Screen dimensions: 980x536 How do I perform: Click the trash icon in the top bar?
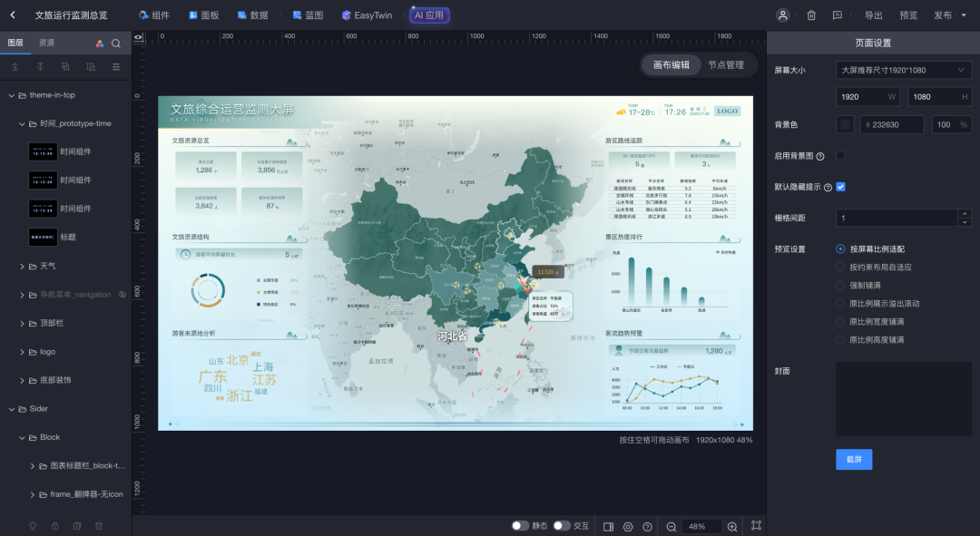811,15
